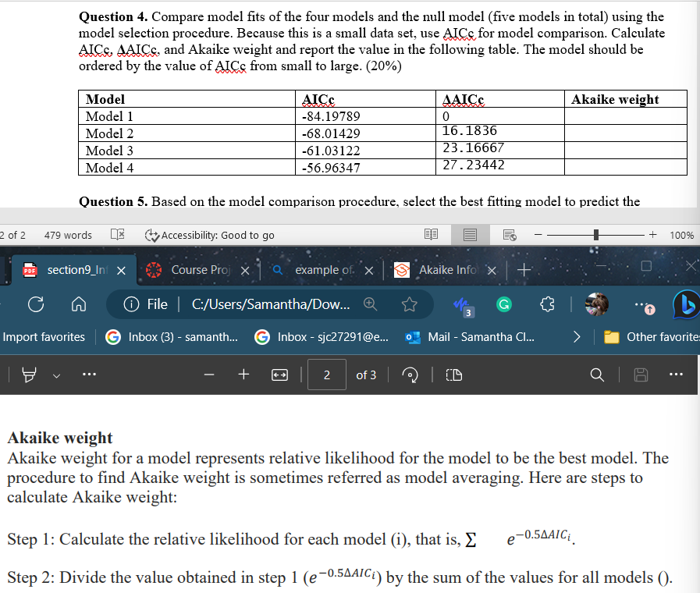Screen dimensions: 700x593
Task: Open PDF toolbar right ellipsis menu
Action: [676, 374]
